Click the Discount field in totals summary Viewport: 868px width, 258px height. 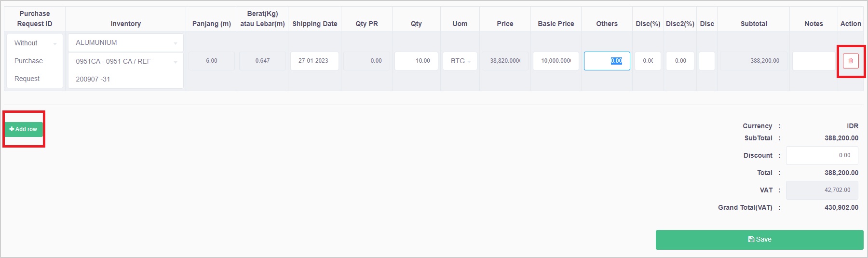(822, 155)
